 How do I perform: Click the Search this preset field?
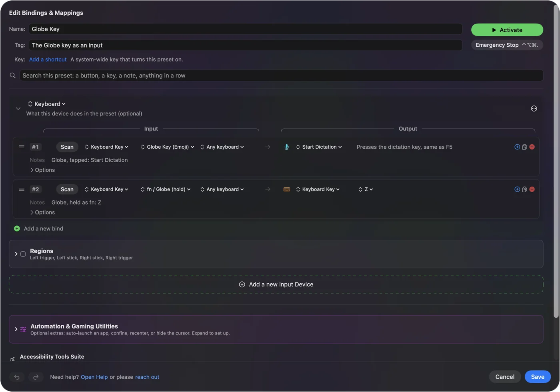point(281,76)
